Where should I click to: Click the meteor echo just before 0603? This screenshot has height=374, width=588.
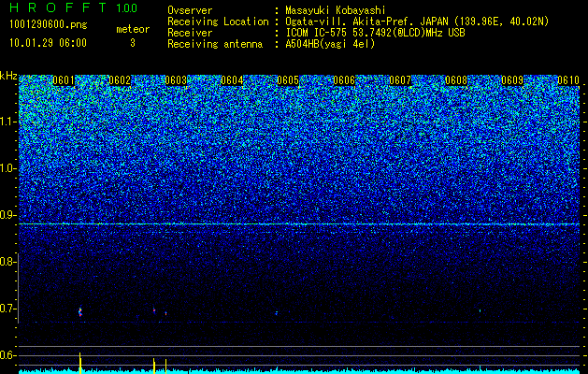[x=153, y=310]
